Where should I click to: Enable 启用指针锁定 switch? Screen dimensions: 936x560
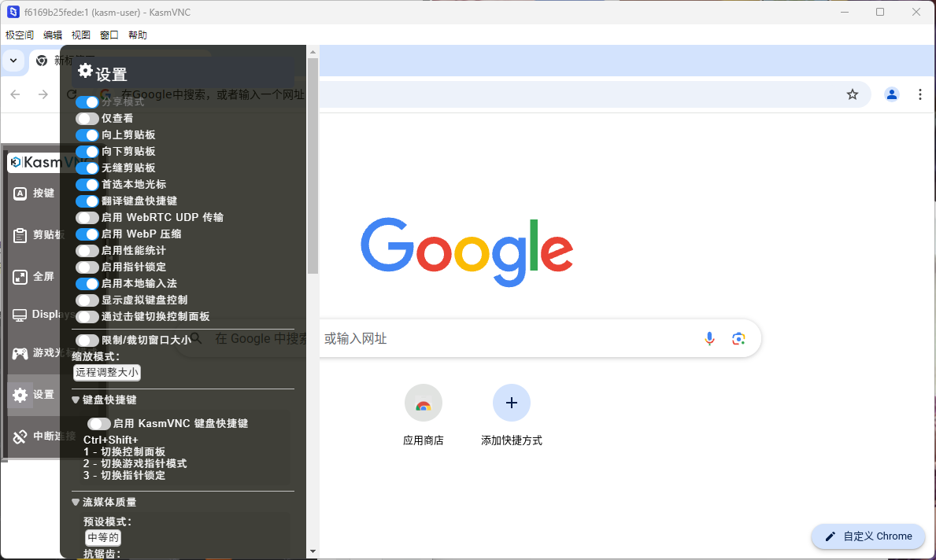click(87, 267)
